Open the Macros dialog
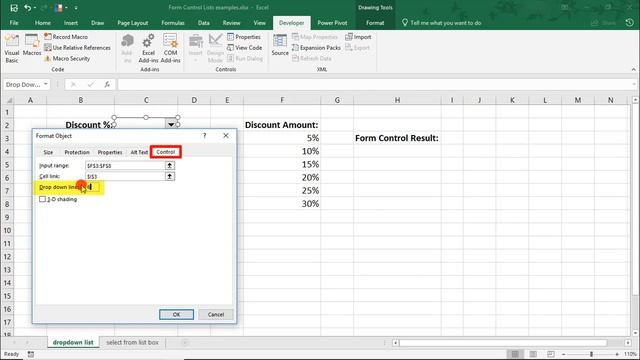Viewport: 640px width, 360px height. coord(32,45)
